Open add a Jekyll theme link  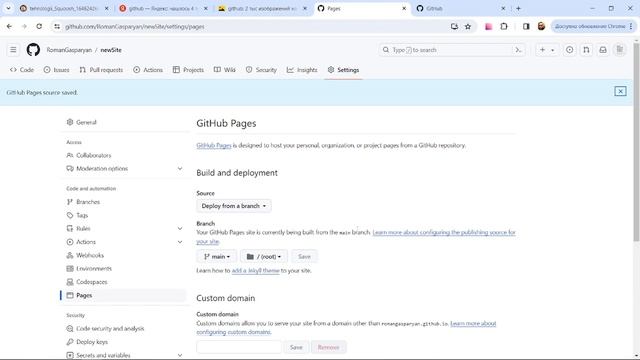(x=256, y=271)
